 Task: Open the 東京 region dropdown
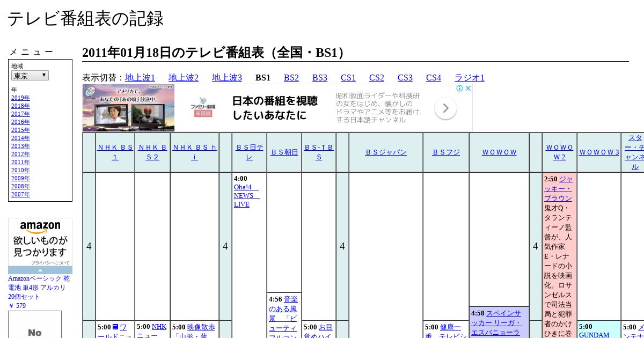pos(30,76)
